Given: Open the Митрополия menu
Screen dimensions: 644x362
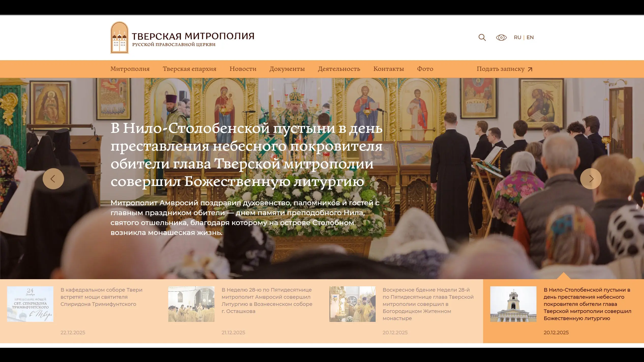Looking at the screenshot, I should (x=130, y=69).
